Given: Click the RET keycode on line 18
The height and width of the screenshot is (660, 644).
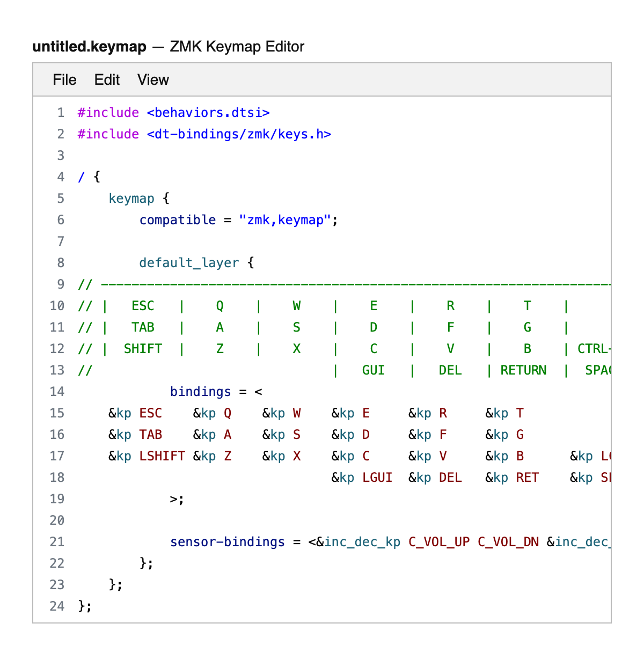Looking at the screenshot, I should click(x=527, y=478).
